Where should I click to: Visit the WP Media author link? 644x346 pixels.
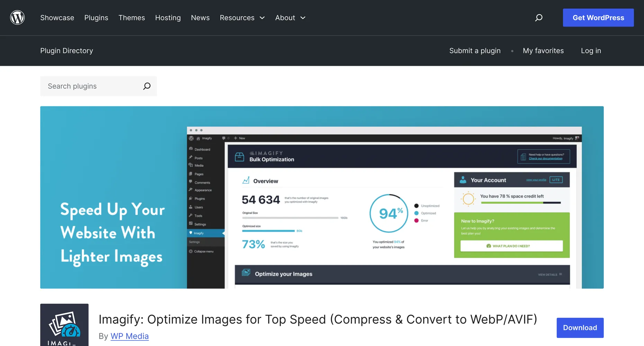coord(129,336)
